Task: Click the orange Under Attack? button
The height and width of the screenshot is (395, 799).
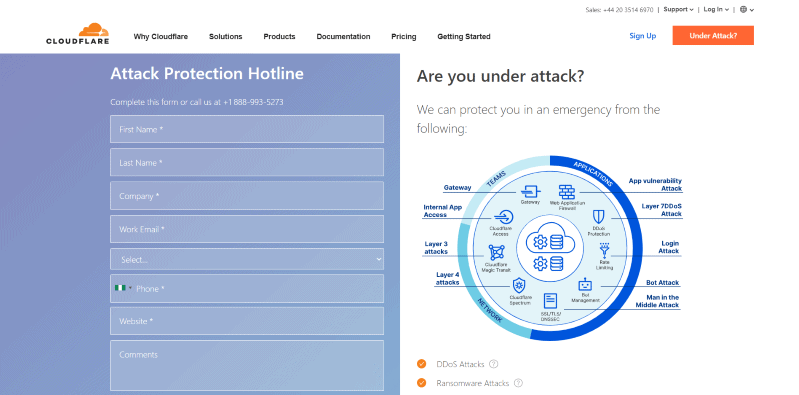Action: coord(713,36)
